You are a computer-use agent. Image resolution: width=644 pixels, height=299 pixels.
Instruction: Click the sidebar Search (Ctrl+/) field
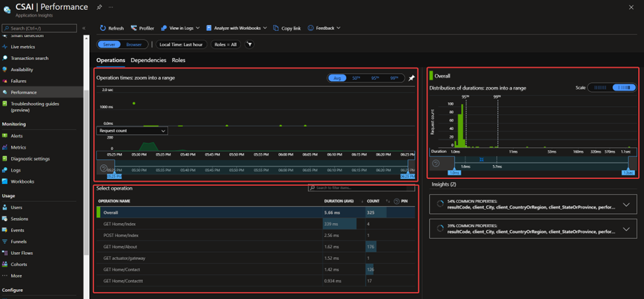coord(40,28)
